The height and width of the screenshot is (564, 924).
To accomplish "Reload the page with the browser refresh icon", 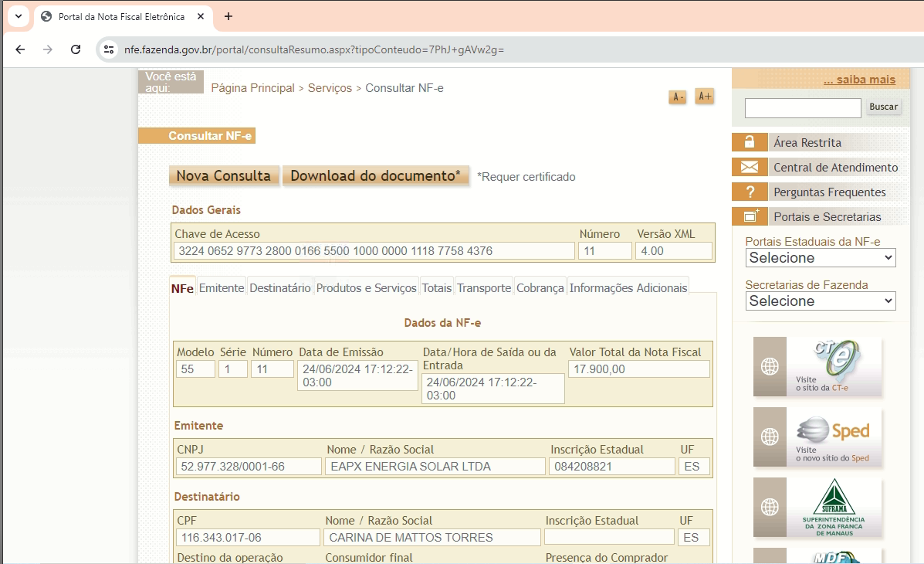I will [x=76, y=49].
